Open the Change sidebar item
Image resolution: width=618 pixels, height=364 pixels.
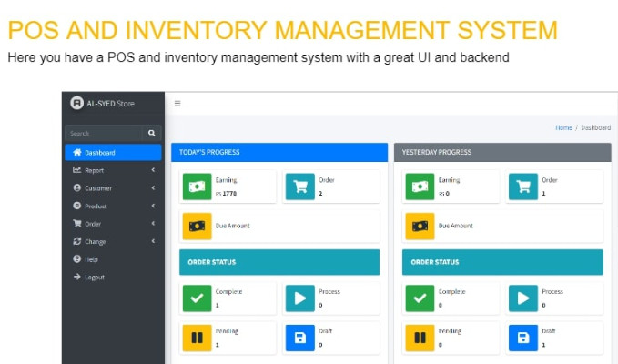(x=113, y=241)
